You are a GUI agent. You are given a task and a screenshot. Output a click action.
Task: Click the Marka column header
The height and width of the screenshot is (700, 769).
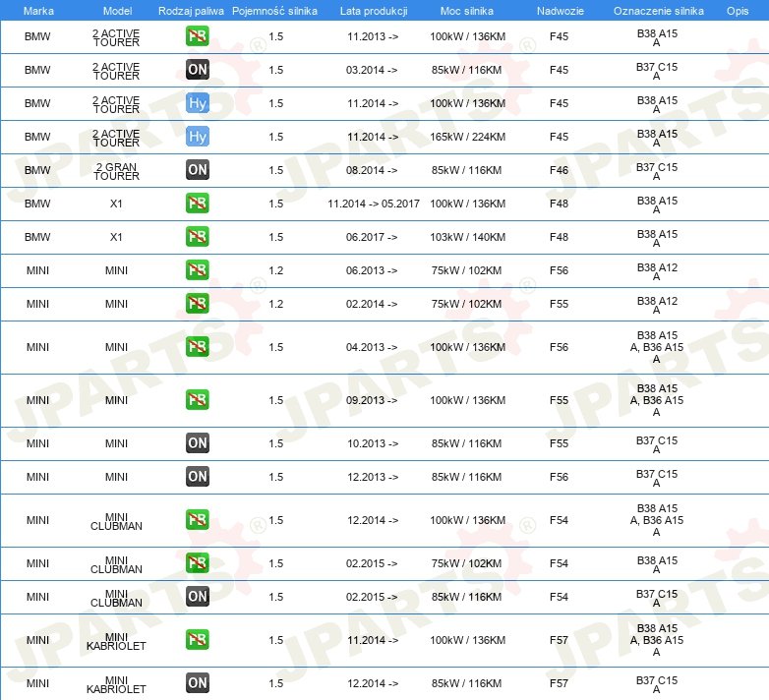[x=38, y=11]
